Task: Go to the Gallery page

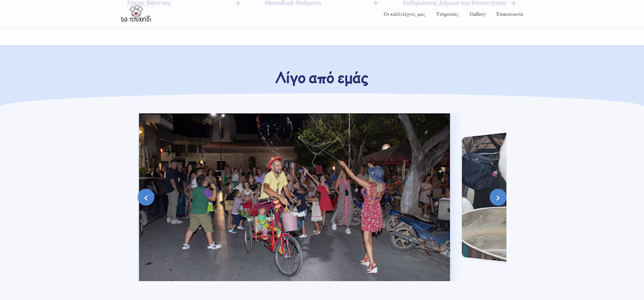Action: click(477, 15)
